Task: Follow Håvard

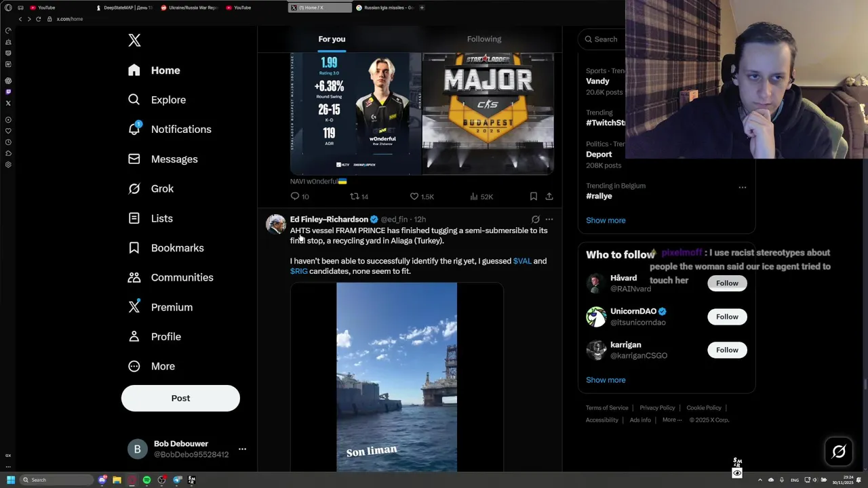Action: 727,283
